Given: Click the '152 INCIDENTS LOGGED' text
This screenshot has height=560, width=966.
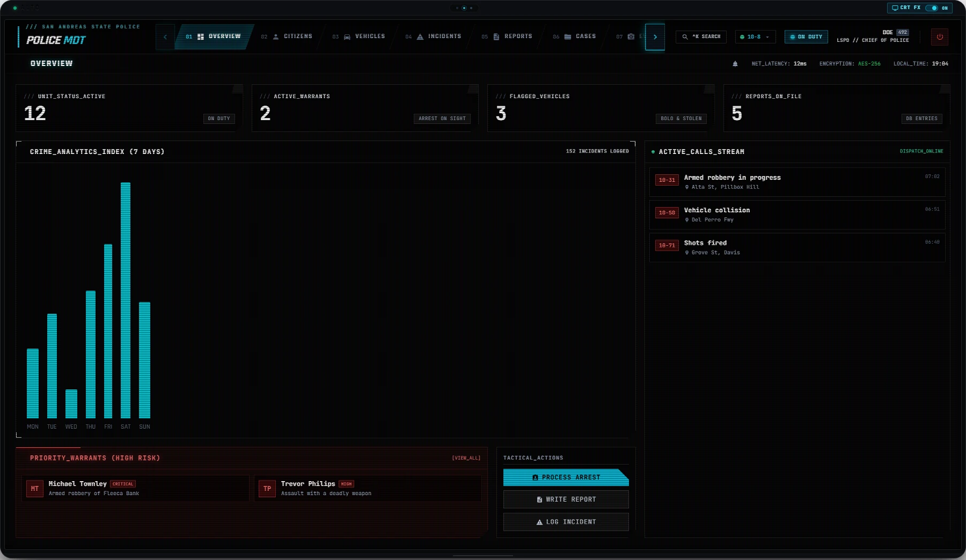Looking at the screenshot, I should (x=597, y=151).
